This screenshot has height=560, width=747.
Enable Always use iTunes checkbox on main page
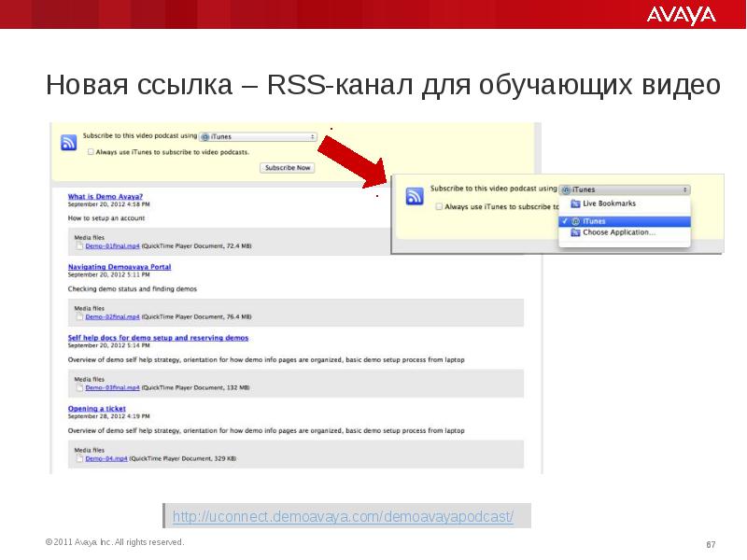[x=91, y=150]
